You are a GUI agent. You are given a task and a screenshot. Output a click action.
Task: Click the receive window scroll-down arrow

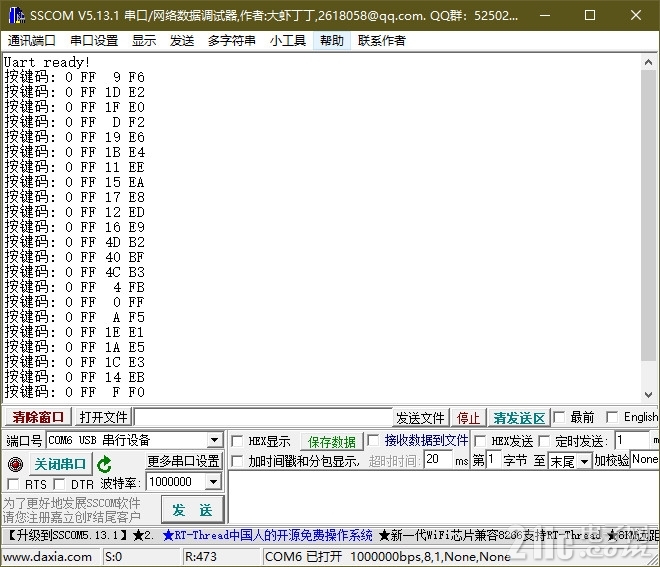[x=648, y=395]
